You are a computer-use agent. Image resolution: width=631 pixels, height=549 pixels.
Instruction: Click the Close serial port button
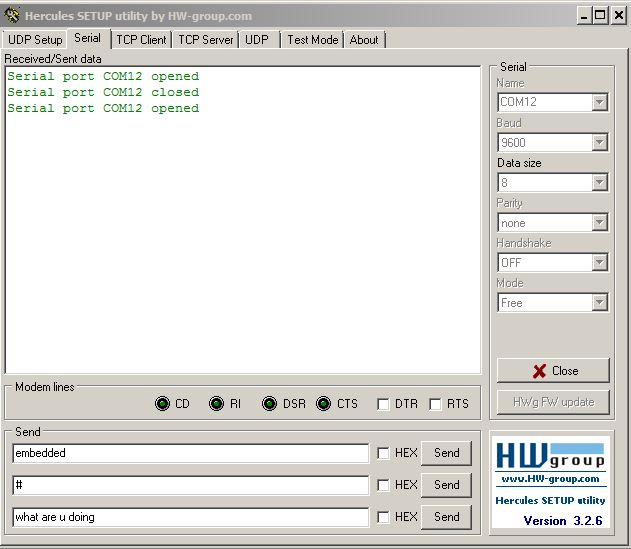[553, 371]
